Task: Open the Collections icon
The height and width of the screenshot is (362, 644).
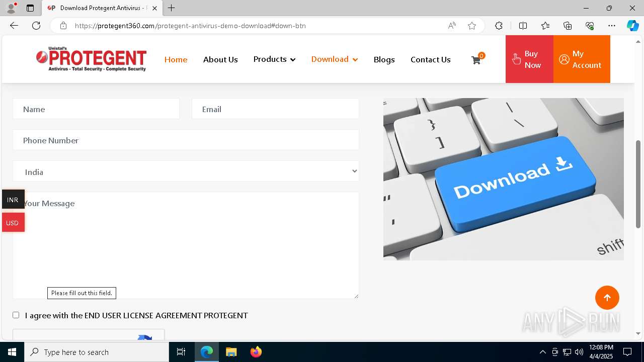Action: click(x=568, y=26)
